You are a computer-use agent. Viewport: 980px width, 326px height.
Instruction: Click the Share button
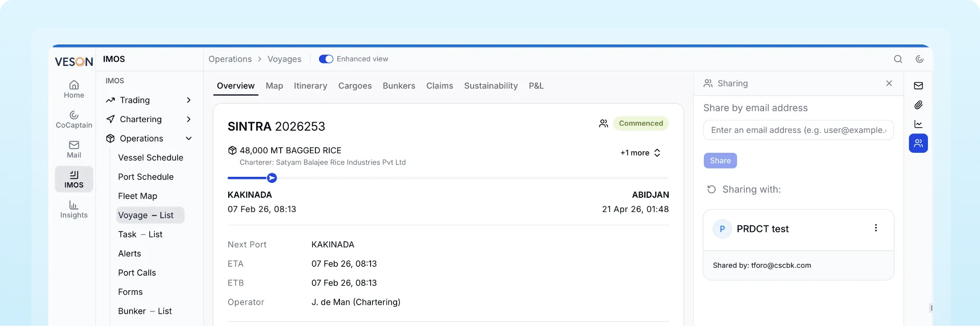(720, 160)
